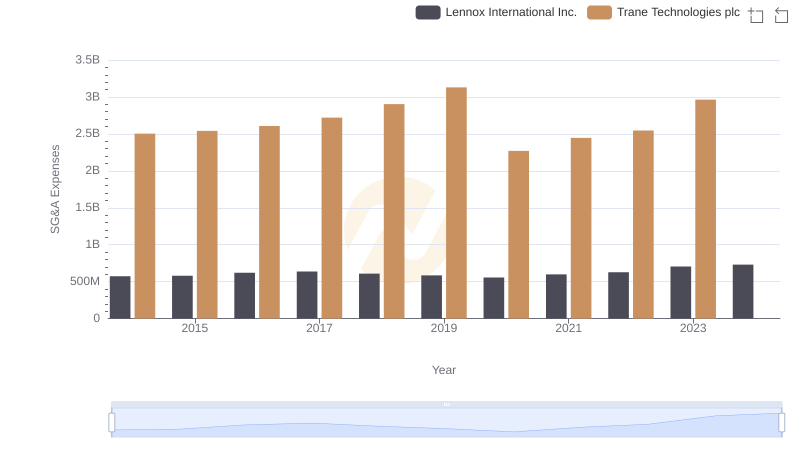Click the 2015 x-axis label
Screen dimensions: 800x461
[194, 328]
